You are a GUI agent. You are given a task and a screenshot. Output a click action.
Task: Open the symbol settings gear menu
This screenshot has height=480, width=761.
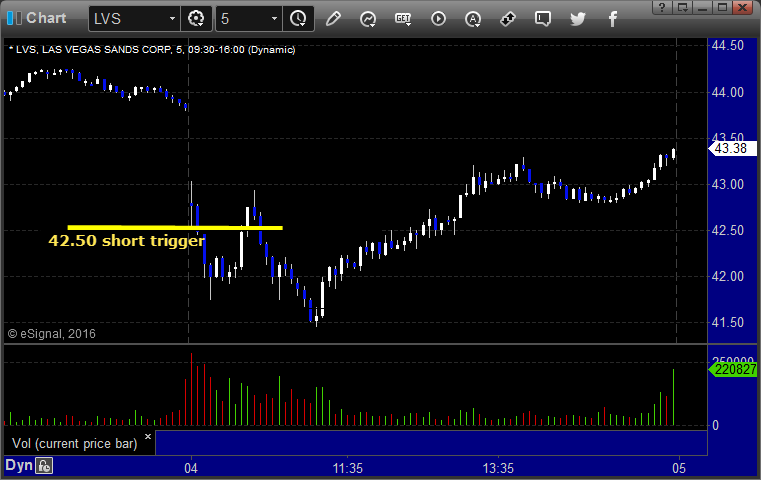(x=196, y=19)
